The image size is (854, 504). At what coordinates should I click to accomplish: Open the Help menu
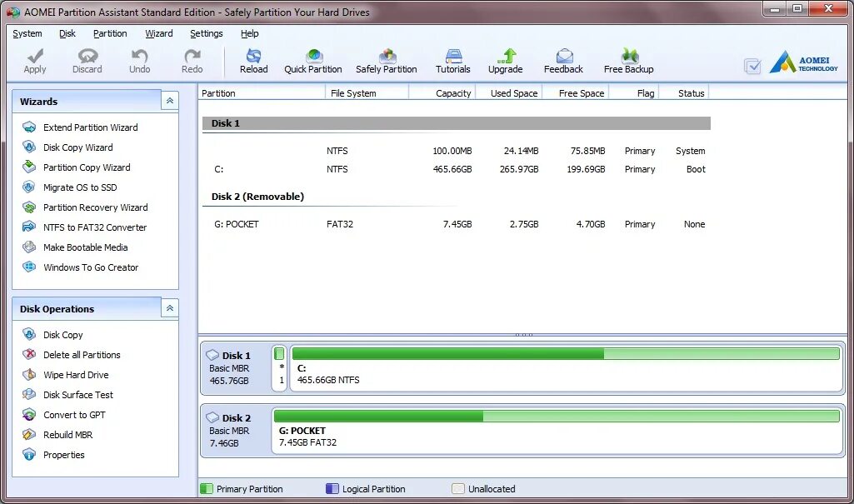249,34
